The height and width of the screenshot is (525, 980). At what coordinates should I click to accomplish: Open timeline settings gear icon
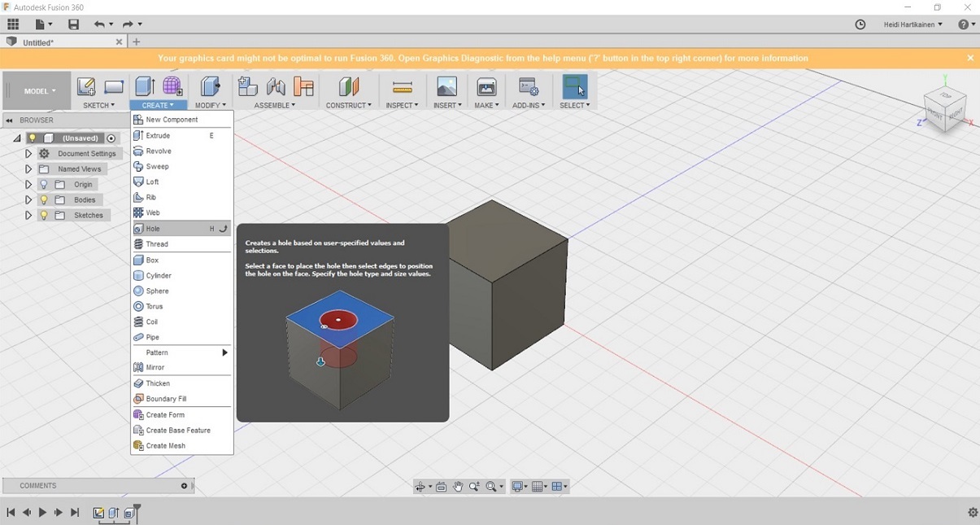[973, 512]
